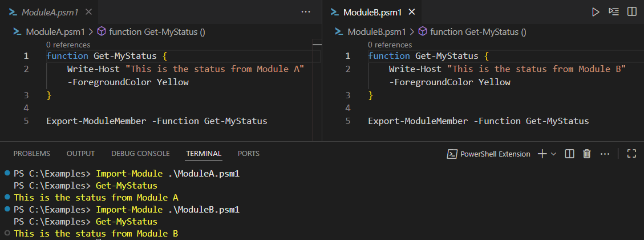Click 'Import-Module .\ModuleA.psm1' terminal command
This screenshot has height=240, width=644.
coord(168,174)
